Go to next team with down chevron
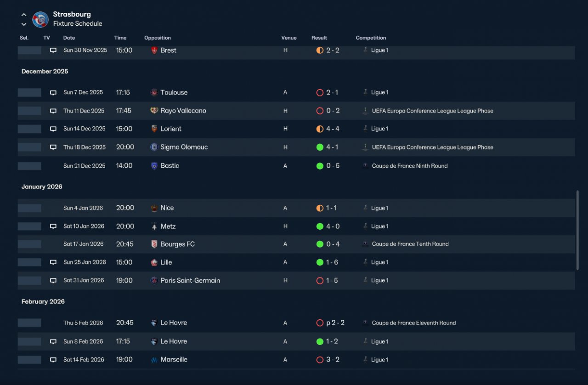This screenshot has height=385, width=588. click(24, 24)
